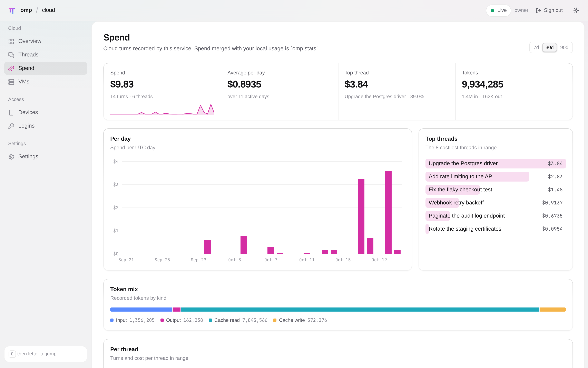Click the Settings gear icon

pos(11,156)
